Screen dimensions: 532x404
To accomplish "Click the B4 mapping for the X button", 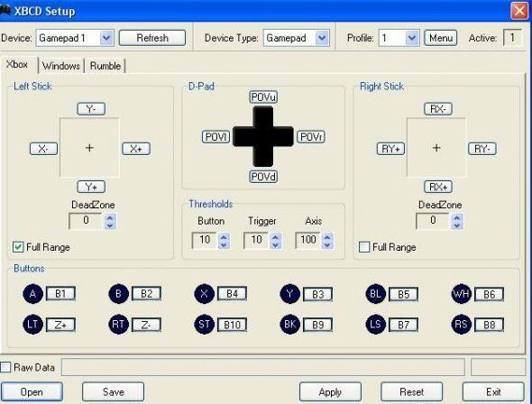I will coord(232,293).
